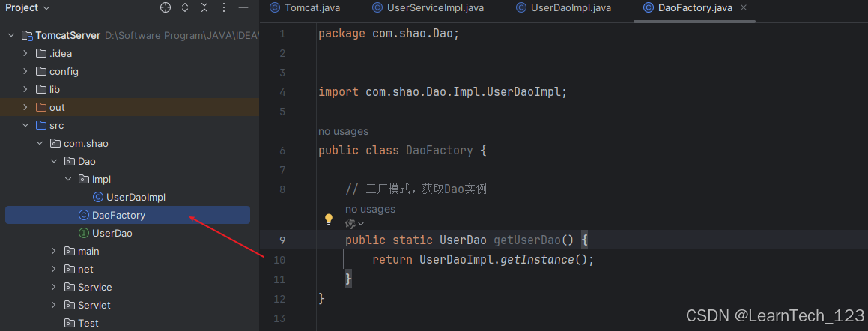
Task: Click the UserDaoImpl class icon in tree
Action: coord(98,197)
